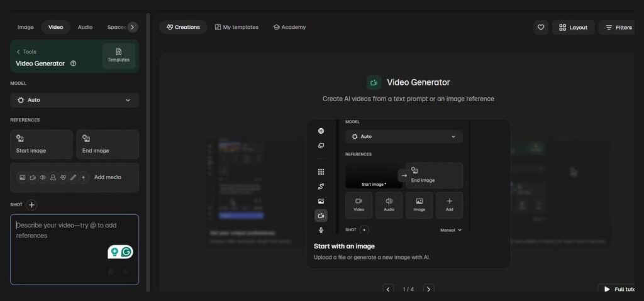
Task: Go back to Tools
Action: [x=26, y=52]
